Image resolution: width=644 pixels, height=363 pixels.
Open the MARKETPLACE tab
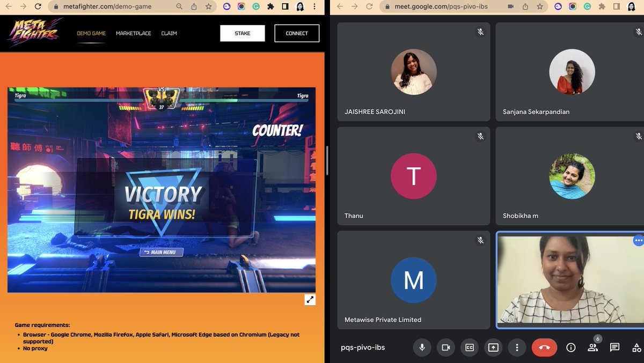(133, 33)
